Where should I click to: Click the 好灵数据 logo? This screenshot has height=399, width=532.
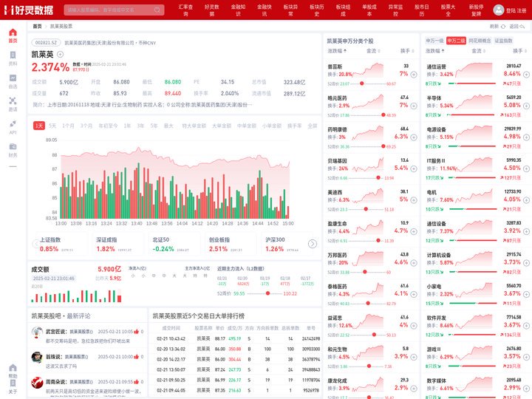tap(29, 10)
